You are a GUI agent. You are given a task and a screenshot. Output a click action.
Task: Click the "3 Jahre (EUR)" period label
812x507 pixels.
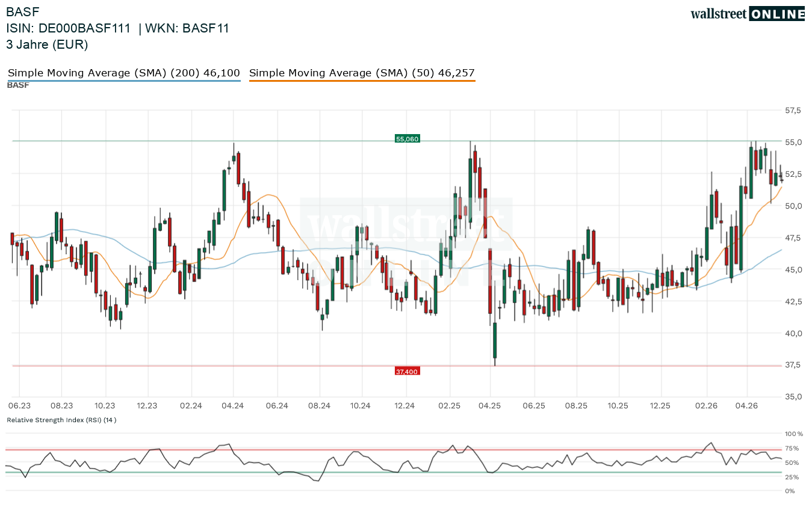click(47, 45)
